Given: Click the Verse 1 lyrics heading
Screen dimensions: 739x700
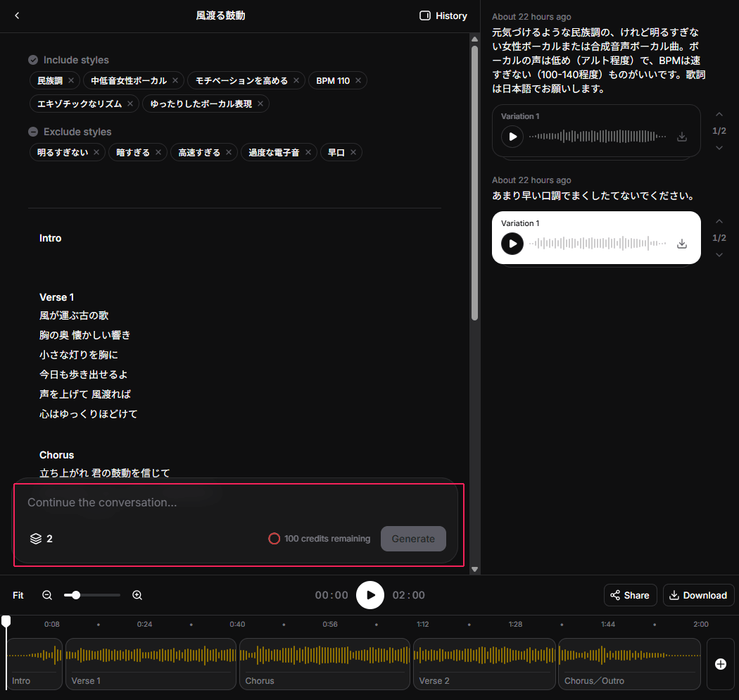Looking at the screenshot, I should (56, 297).
